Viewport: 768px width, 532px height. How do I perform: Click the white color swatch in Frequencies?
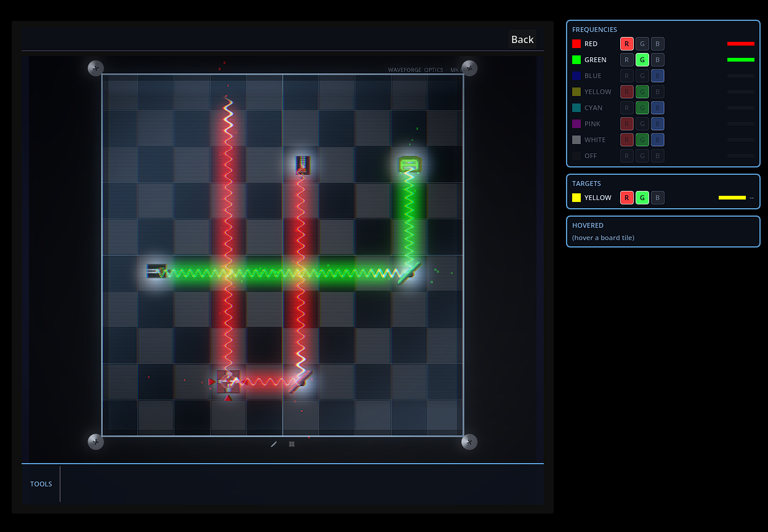point(576,140)
